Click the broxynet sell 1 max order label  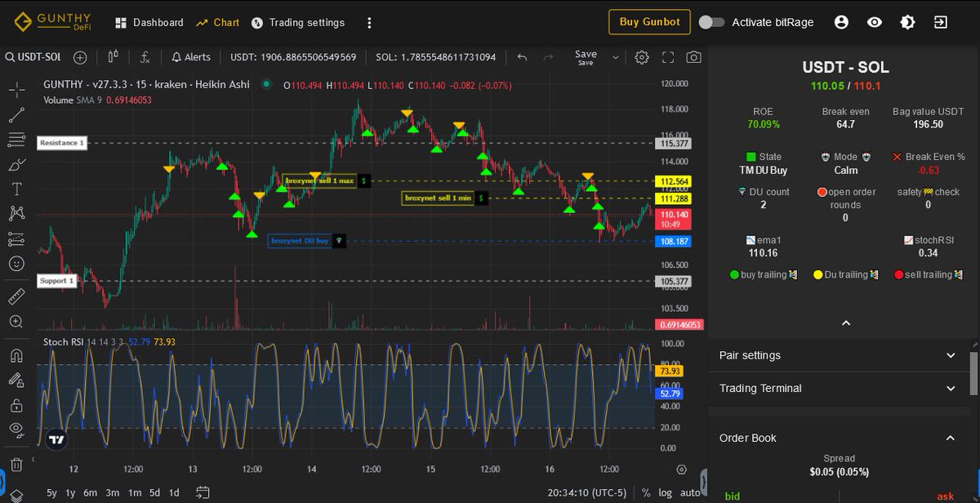[319, 180]
